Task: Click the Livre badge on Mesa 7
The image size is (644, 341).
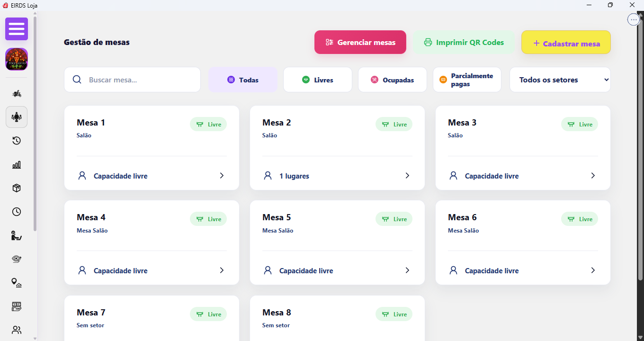Action: pyautogui.click(x=208, y=314)
